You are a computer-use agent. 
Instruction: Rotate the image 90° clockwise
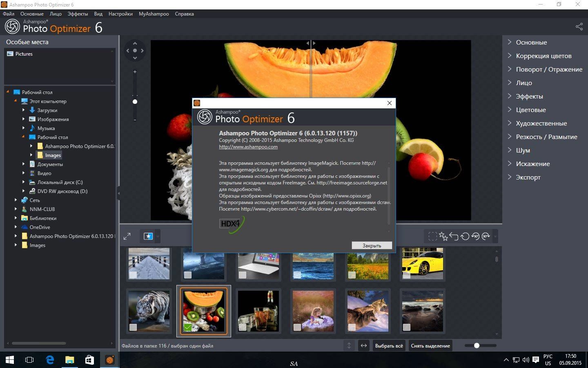click(486, 236)
